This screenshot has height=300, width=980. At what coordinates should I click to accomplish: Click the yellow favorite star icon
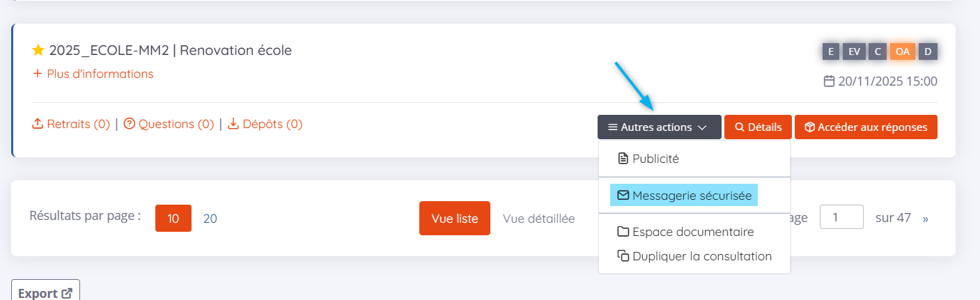[x=38, y=50]
